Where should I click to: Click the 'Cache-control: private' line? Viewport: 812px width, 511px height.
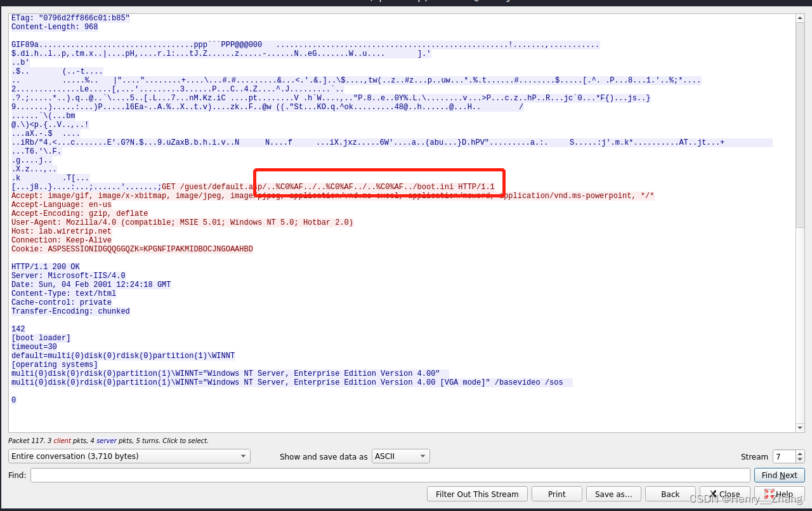tap(62, 302)
